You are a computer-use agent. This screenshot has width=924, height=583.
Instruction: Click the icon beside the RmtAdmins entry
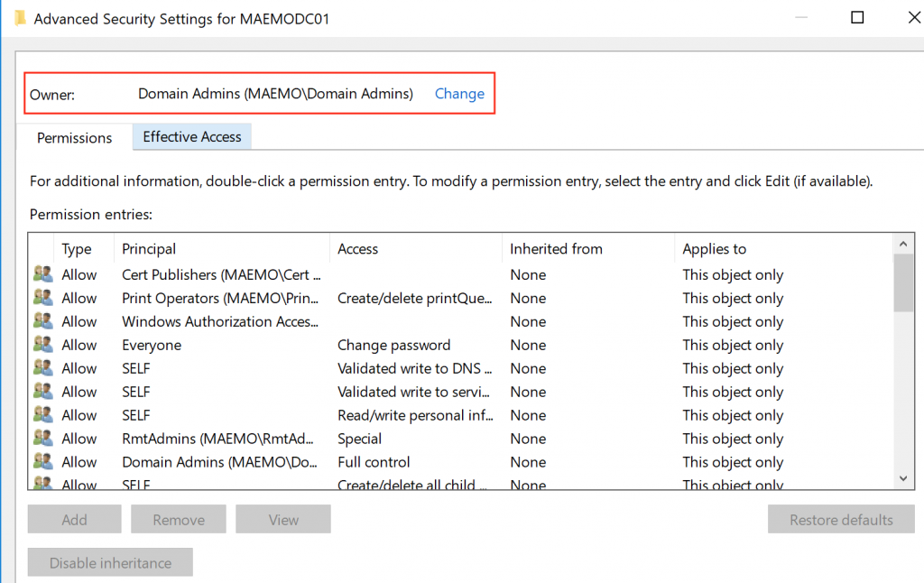click(42, 439)
